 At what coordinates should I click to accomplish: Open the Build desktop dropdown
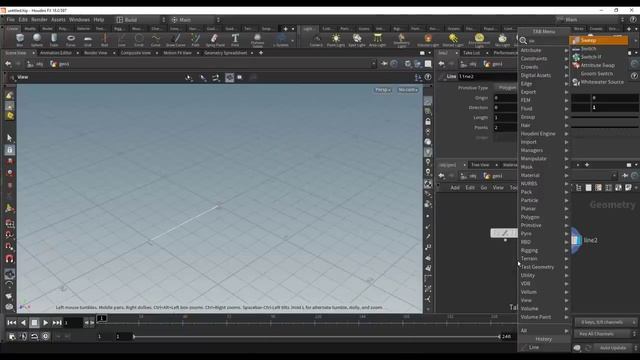pos(140,20)
